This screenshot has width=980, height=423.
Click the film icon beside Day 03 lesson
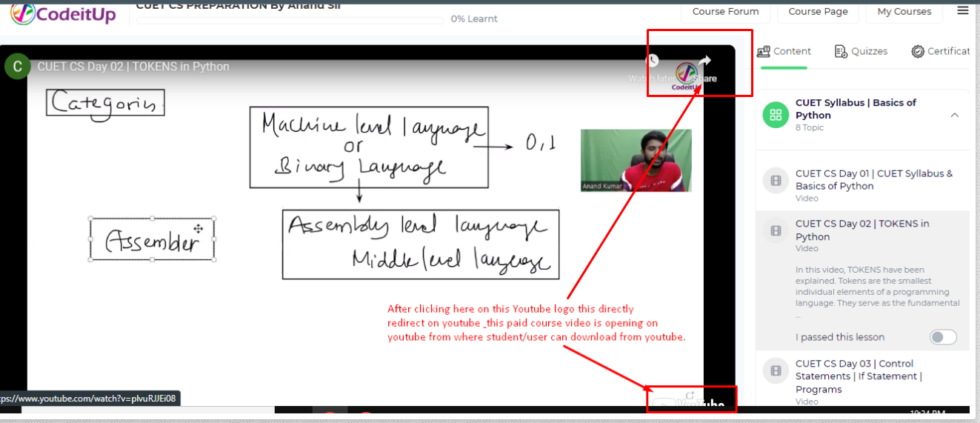[776, 370]
